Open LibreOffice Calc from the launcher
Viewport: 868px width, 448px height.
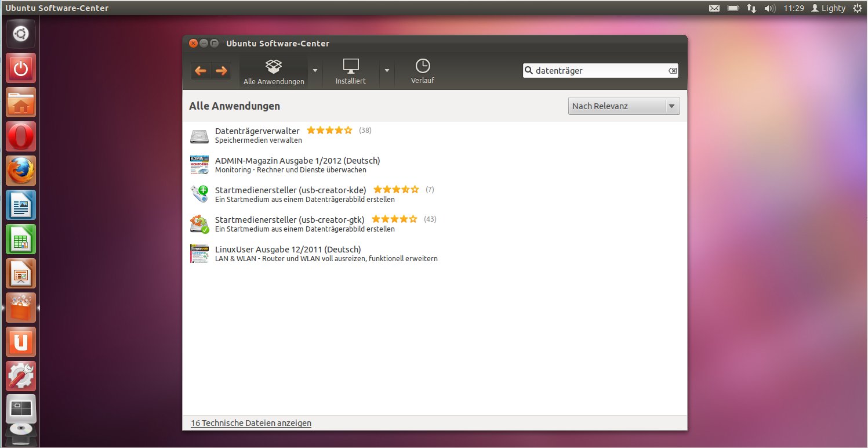[x=21, y=239]
